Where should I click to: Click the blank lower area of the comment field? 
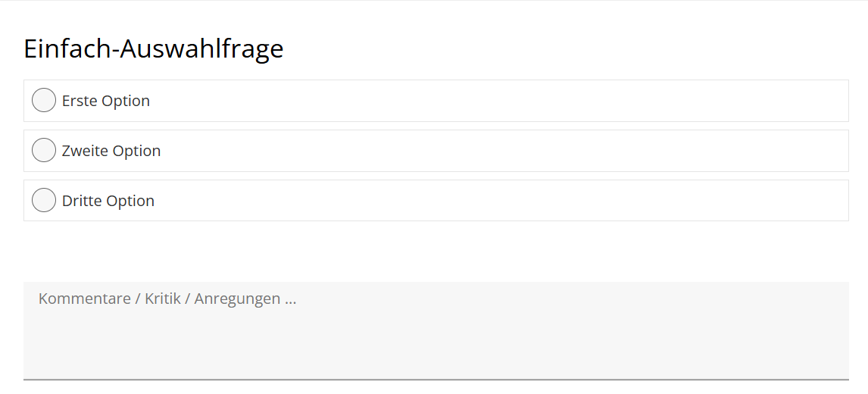coord(436,349)
